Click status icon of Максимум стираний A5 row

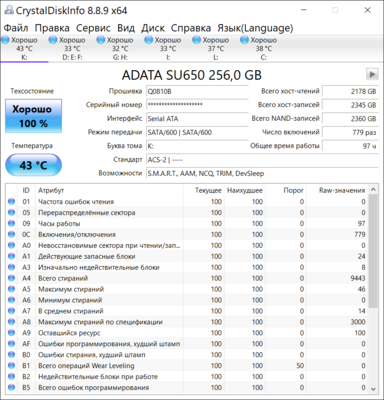click(x=11, y=289)
